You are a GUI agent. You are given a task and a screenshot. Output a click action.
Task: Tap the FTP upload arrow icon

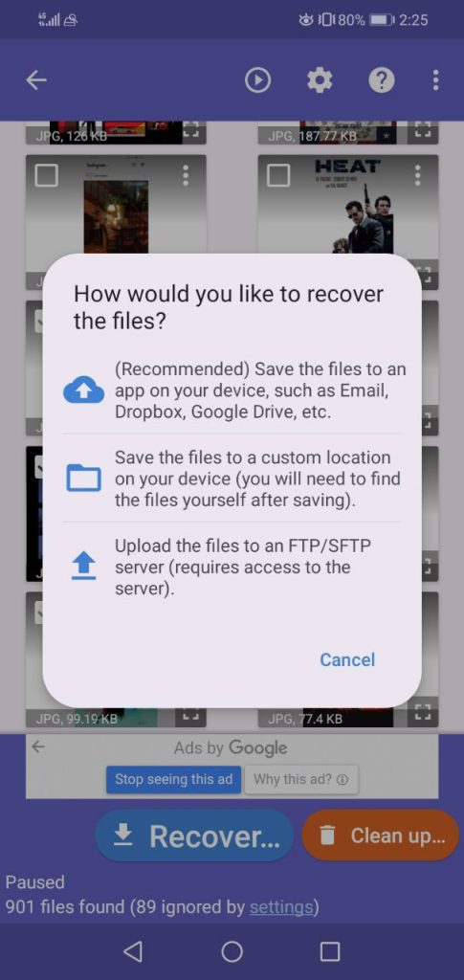coord(83,568)
